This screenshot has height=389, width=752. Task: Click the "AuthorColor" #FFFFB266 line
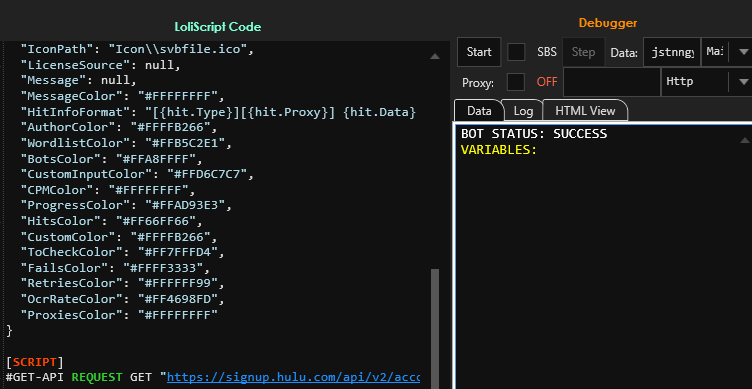click(119, 127)
